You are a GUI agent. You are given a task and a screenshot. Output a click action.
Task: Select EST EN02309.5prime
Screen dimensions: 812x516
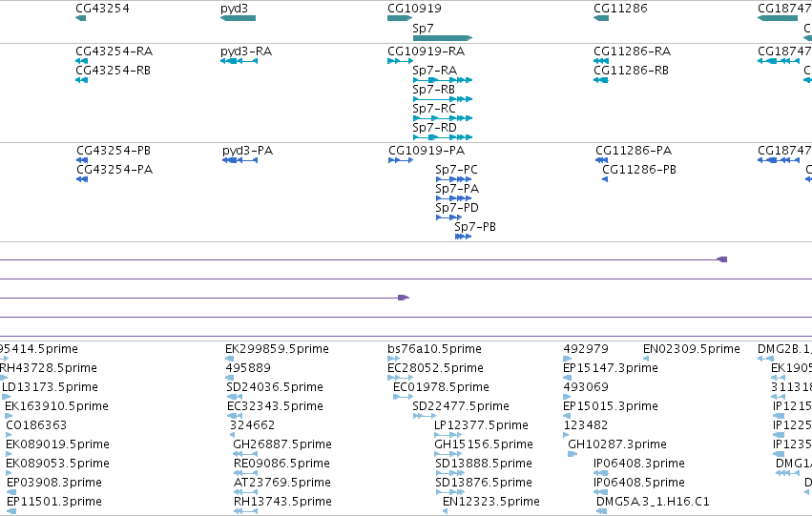692,349
